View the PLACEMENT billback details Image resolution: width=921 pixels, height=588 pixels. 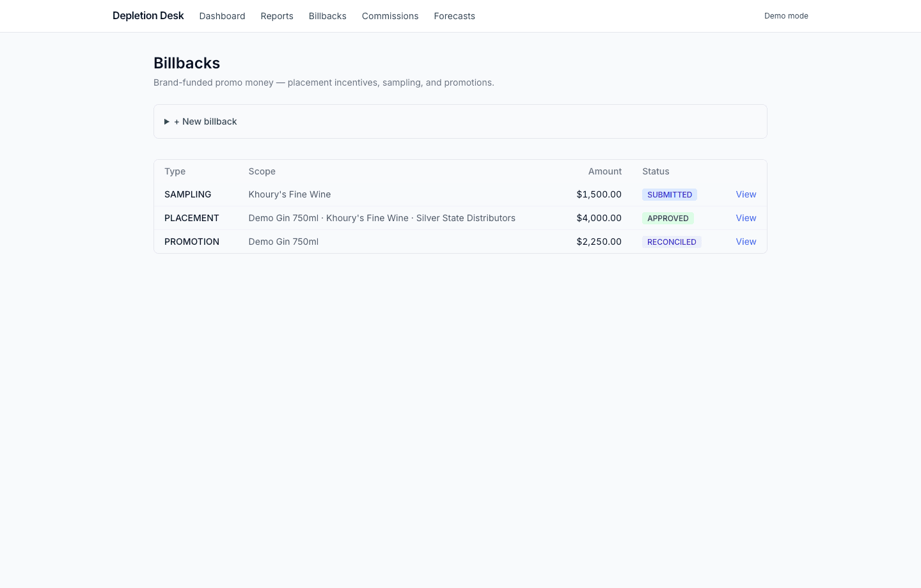[x=746, y=218]
